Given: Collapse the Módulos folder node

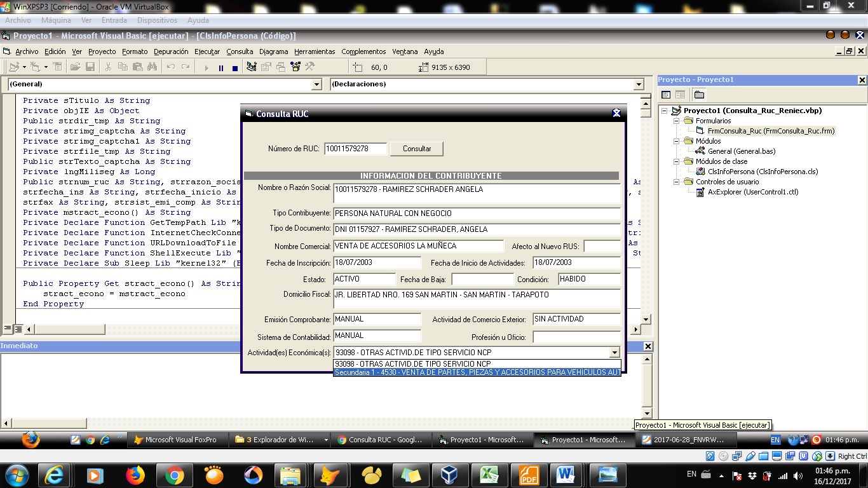Looking at the screenshot, I should [677, 141].
